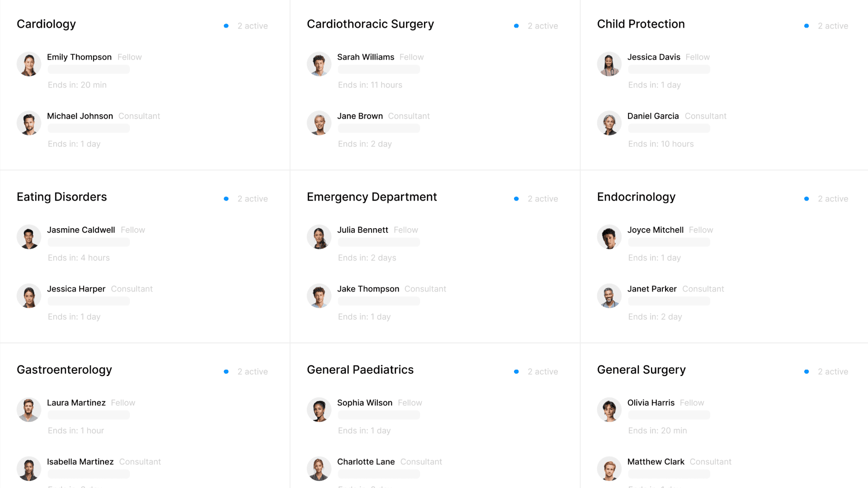The height and width of the screenshot is (488, 868).
Task: Open Joyce Mitchell's profile picture
Action: pos(609,236)
